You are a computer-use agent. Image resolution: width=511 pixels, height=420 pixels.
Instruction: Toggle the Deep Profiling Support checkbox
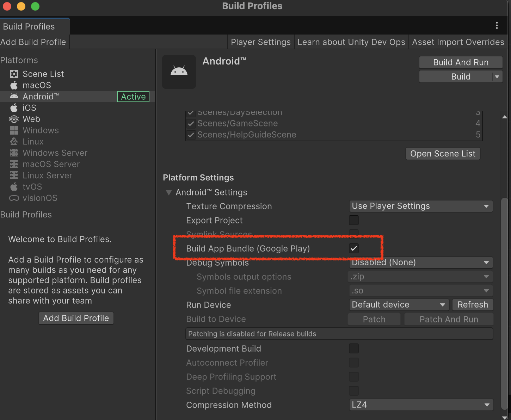click(x=354, y=377)
